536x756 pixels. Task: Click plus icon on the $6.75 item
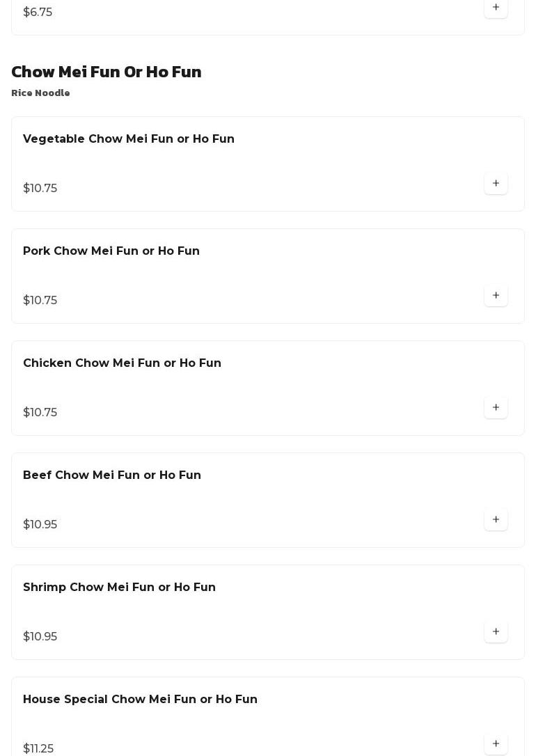click(496, 8)
